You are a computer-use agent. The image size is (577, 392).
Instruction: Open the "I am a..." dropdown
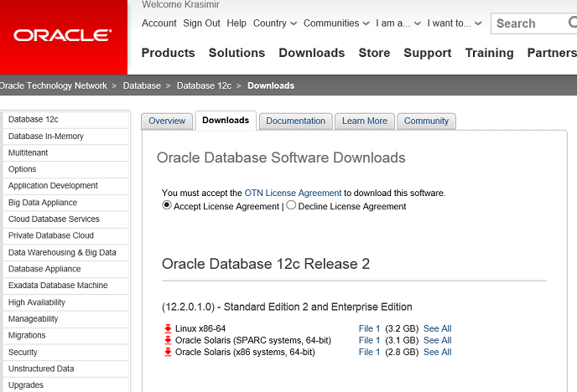[398, 23]
